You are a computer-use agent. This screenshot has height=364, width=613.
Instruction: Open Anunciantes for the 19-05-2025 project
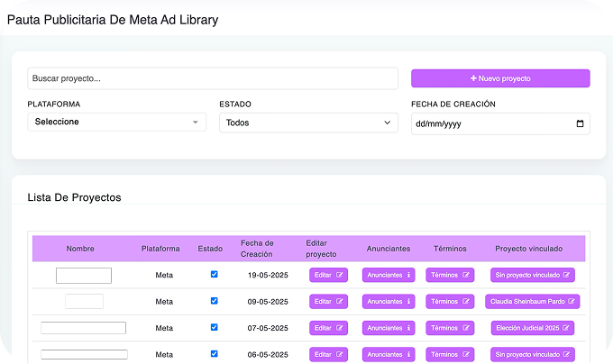[x=389, y=275]
